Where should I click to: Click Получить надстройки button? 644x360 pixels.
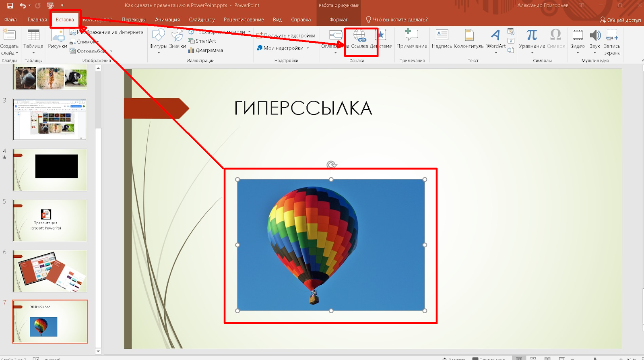(x=286, y=36)
